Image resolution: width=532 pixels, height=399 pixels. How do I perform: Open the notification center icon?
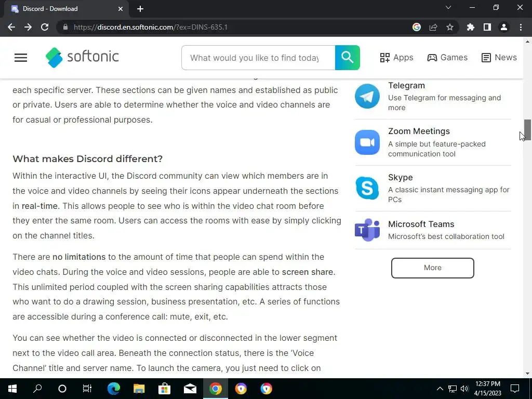[x=515, y=389]
